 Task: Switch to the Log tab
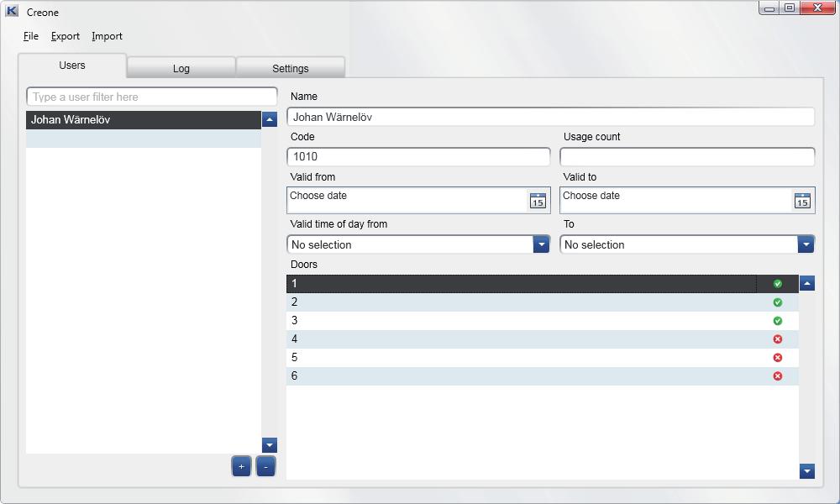(x=181, y=68)
